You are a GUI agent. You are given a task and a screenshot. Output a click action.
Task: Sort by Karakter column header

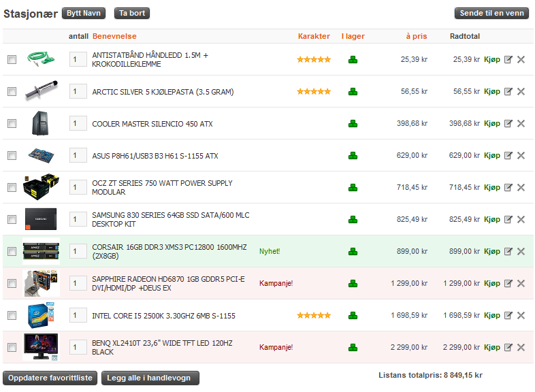click(314, 36)
